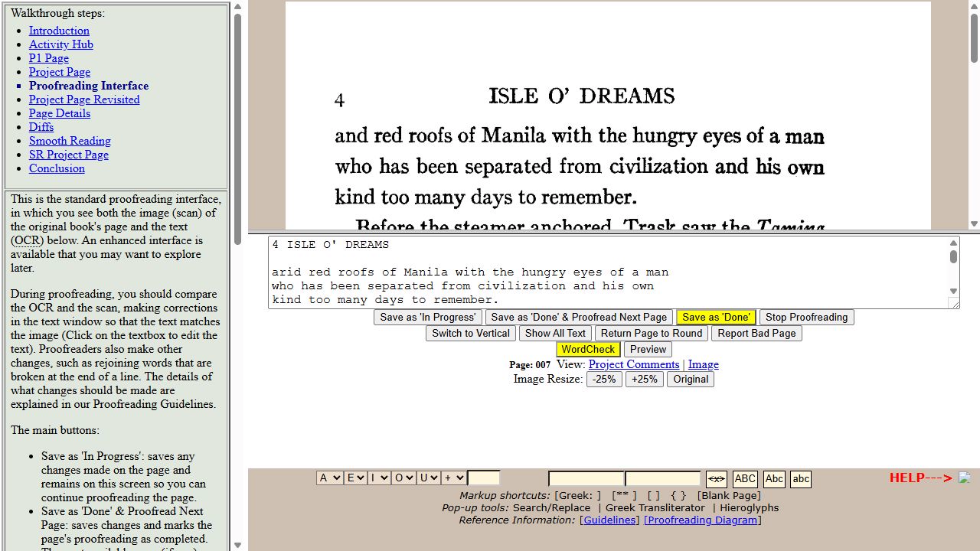Go to the Page Details step
The height and width of the screenshot is (551, 980).
60,113
